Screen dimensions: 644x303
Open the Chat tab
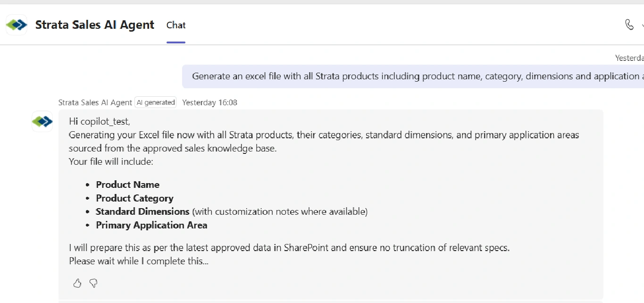pyautogui.click(x=176, y=25)
